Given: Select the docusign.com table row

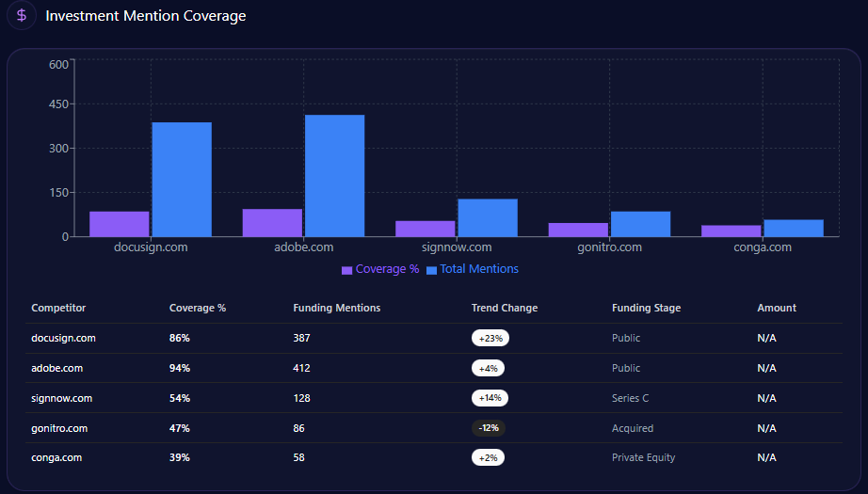Looking at the screenshot, I should 63,338.
